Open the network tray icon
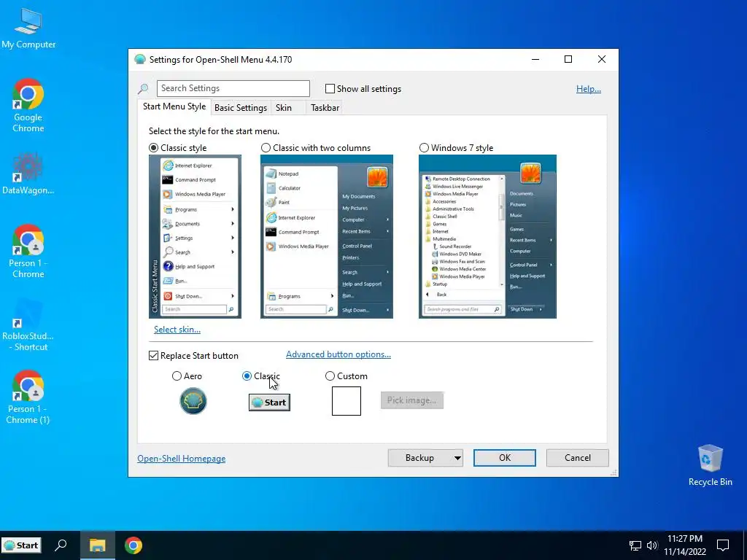747x560 pixels. click(x=635, y=545)
